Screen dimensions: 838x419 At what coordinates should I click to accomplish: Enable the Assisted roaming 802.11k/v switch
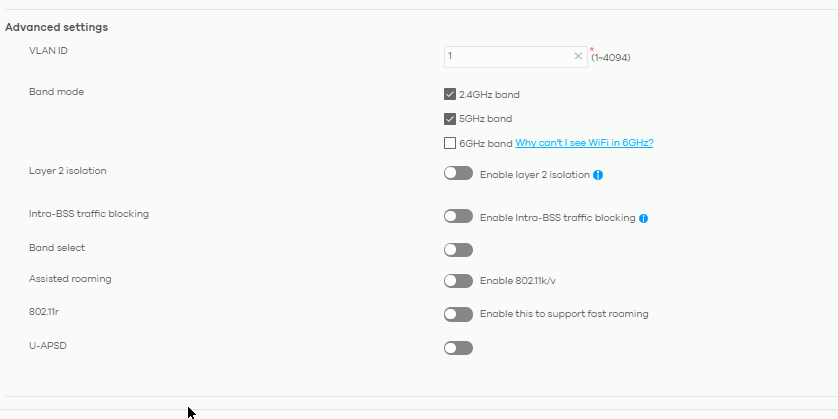click(x=459, y=281)
